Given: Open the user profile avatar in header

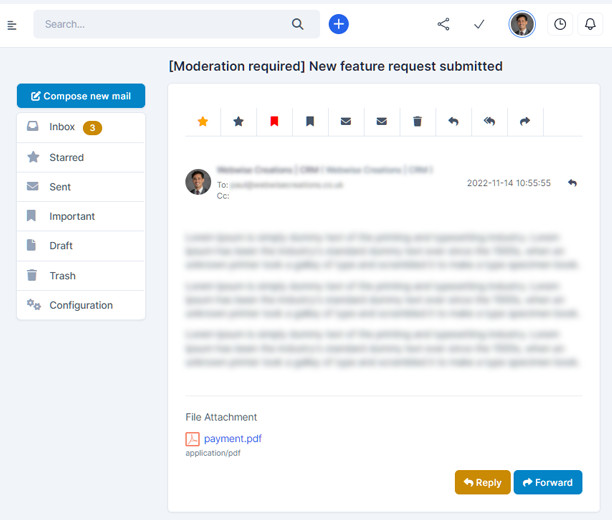Looking at the screenshot, I should (x=522, y=24).
